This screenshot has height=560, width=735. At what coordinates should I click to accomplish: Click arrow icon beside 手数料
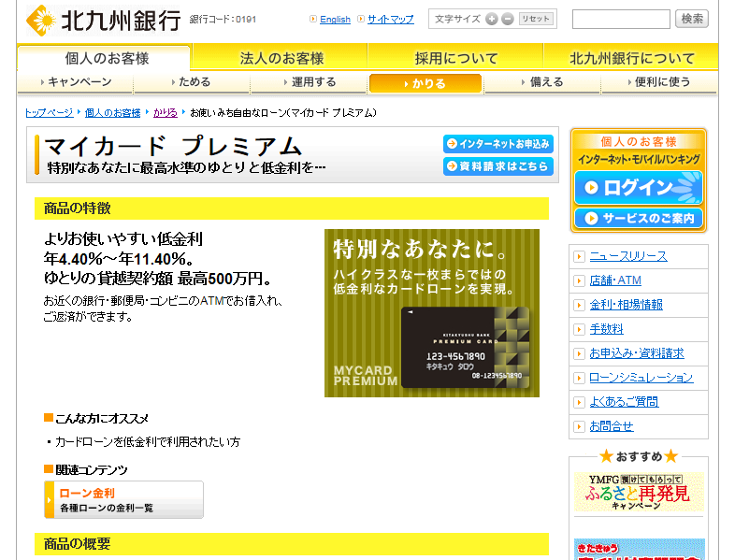(x=579, y=329)
